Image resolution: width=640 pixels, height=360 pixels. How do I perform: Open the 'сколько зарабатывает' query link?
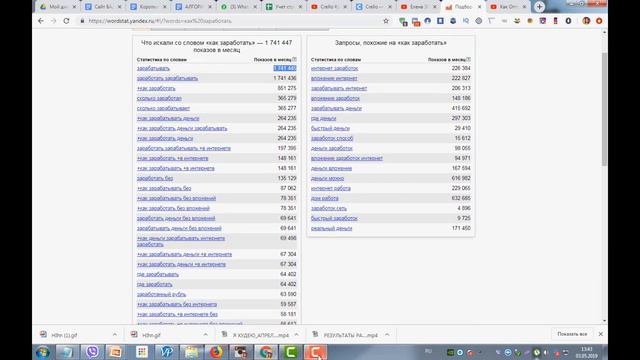point(163,108)
